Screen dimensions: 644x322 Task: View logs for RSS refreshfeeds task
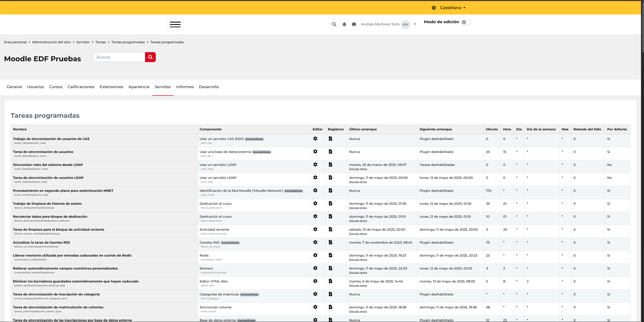point(330,242)
